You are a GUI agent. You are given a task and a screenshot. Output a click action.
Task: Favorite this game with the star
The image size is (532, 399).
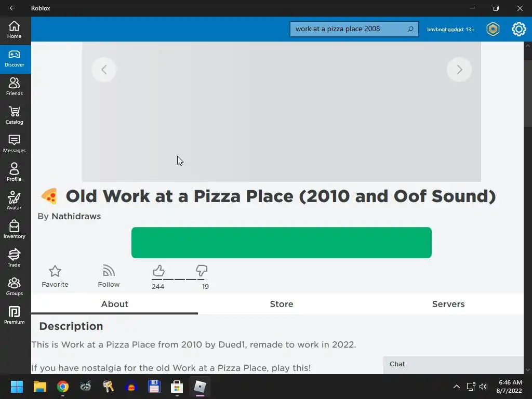point(55,276)
